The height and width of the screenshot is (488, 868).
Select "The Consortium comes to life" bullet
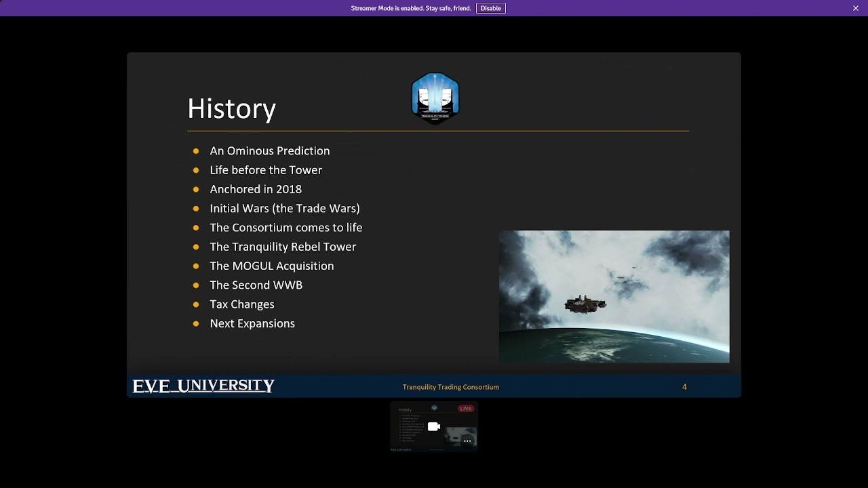[286, 228]
